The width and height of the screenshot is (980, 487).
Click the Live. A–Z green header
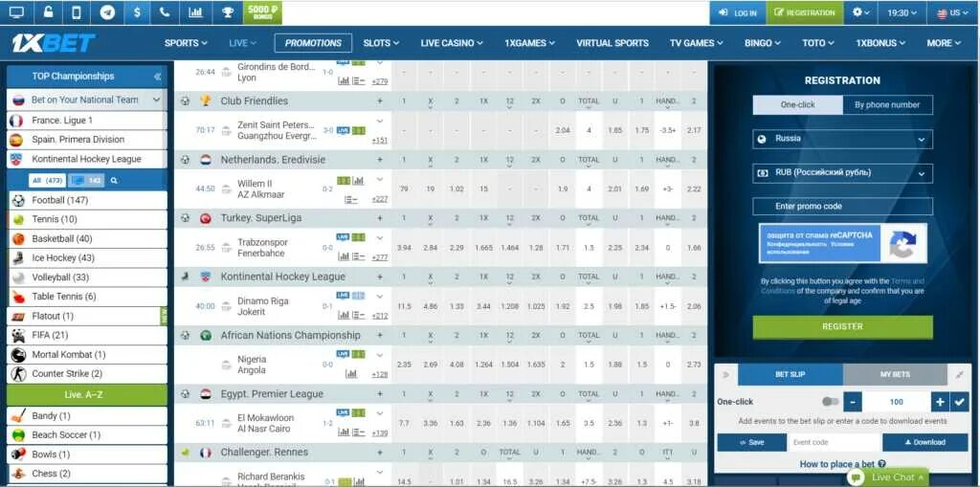coord(87,395)
